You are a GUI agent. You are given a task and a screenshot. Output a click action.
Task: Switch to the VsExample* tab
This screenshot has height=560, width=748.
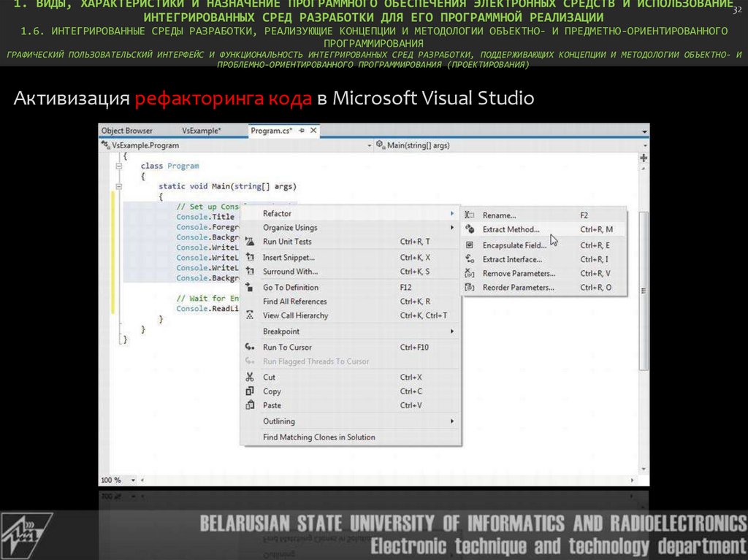(202, 131)
